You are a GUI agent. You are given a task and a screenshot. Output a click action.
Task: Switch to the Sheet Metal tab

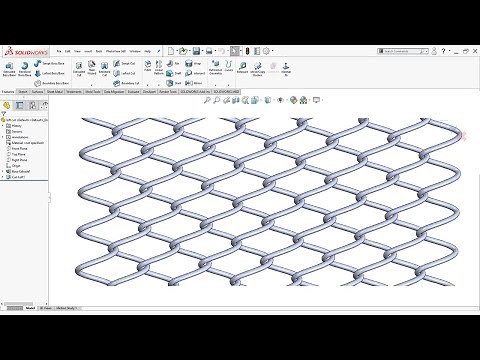[x=55, y=91]
